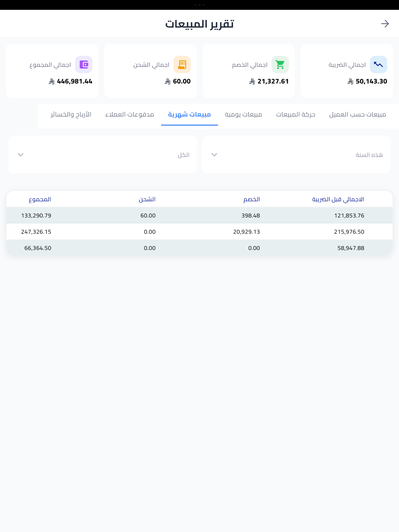This screenshot has height=532, width=399.
Task: Open the مبيعات يومية tab
Action: pos(243,115)
